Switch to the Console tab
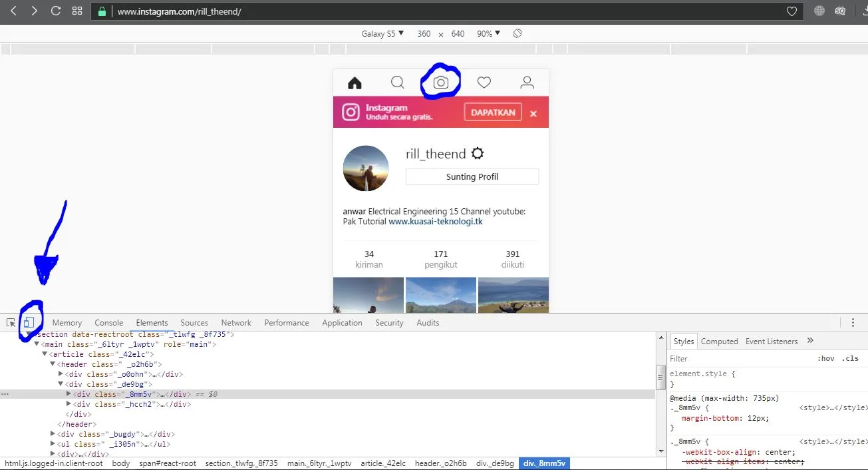The image size is (868, 470). (108, 322)
